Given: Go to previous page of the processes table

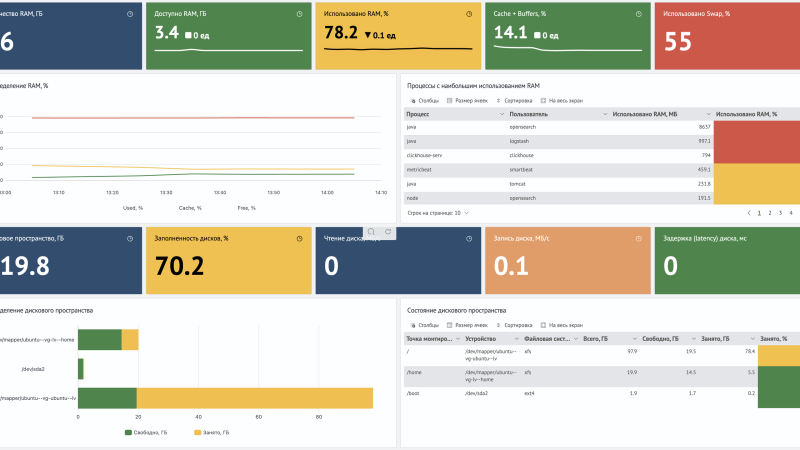Looking at the screenshot, I should click(x=748, y=213).
